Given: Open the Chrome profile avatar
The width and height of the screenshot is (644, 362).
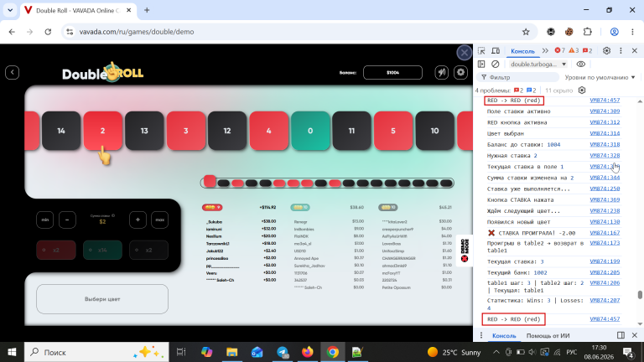Looking at the screenshot, I should pyautogui.click(x=615, y=32).
